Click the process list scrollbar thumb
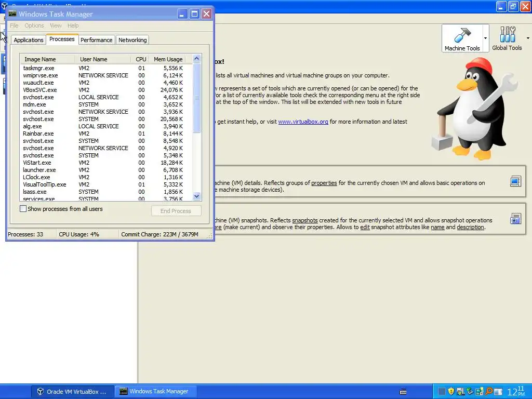This screenshot has width=532, height=399. pos(197,98)
